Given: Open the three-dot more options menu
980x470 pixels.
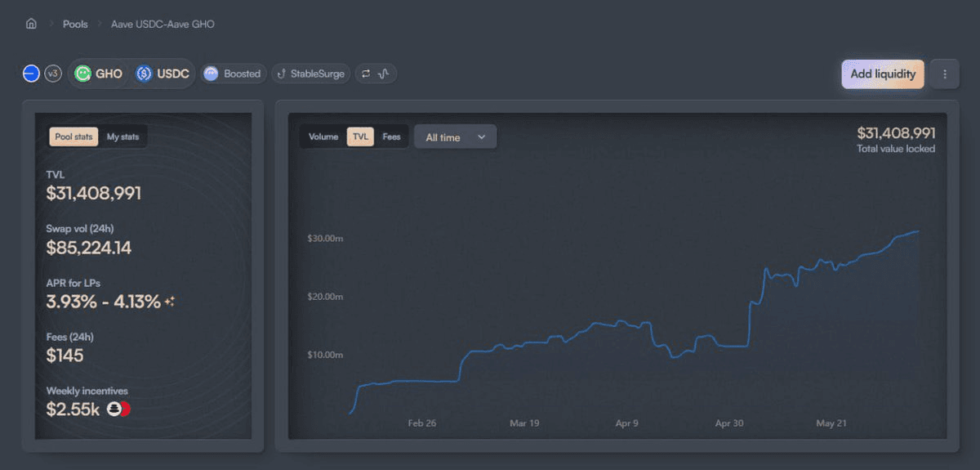Looking at the screenshot, I should [x=945, y=74].
